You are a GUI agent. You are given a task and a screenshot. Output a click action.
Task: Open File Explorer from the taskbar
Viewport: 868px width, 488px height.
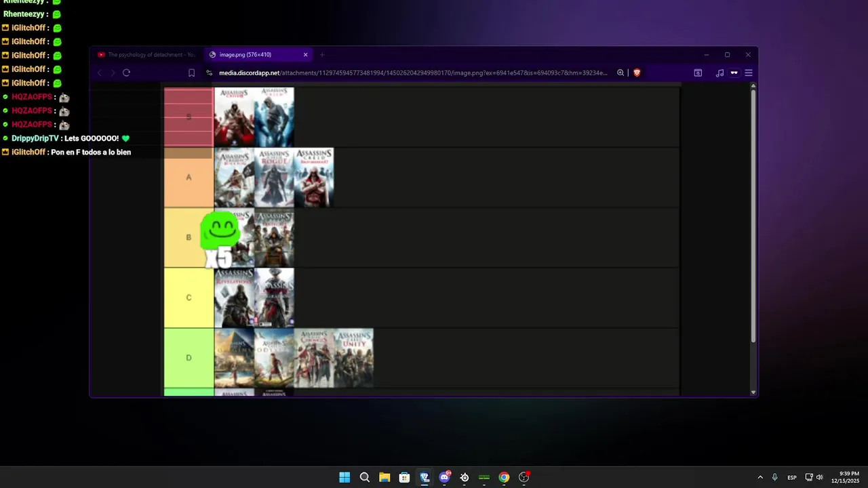tap(384, 477)
